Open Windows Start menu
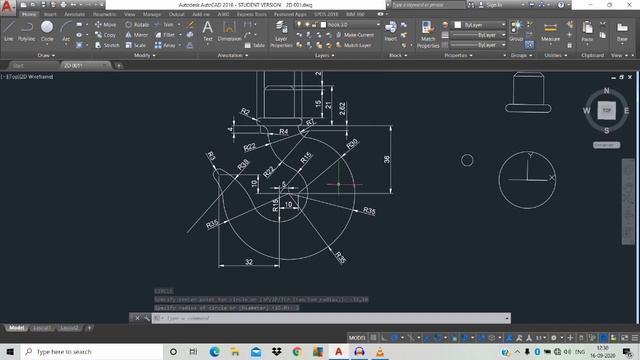This screenshot has height=360, width=640. [10, 351]
